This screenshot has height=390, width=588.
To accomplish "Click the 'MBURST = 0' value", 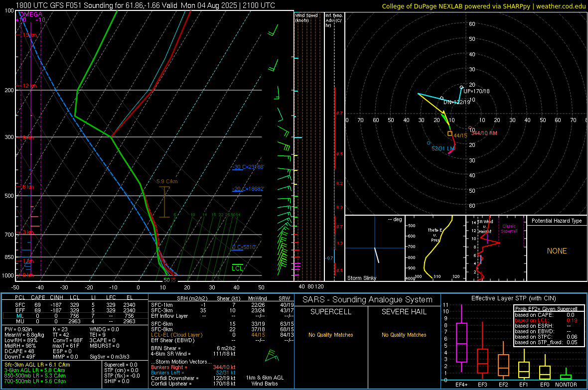I will coord(105,346).
